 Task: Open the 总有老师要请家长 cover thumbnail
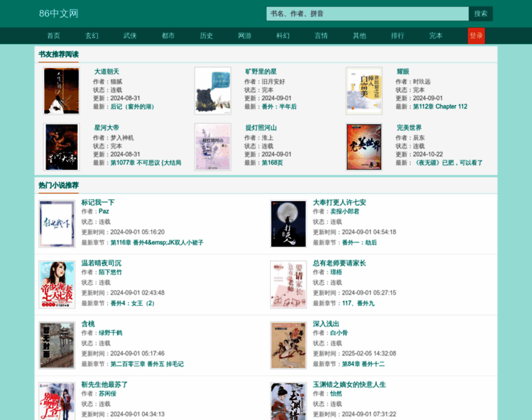tap(288, 285)
